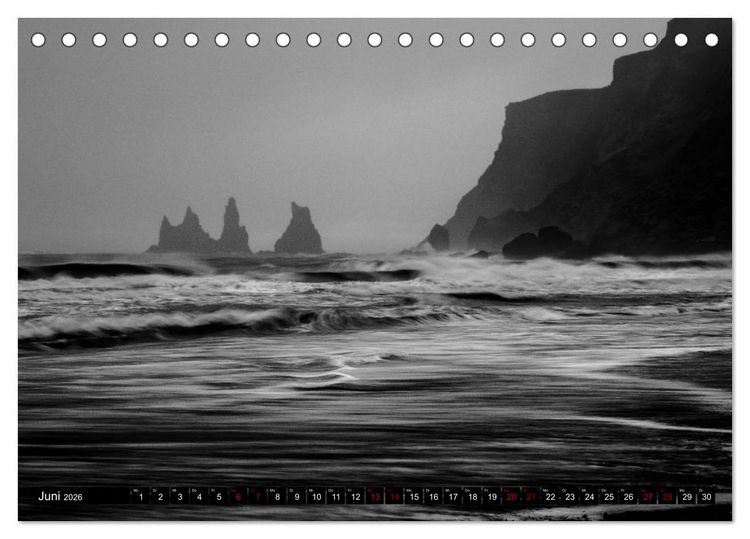Pick date 25 in the date row

point(609,496)
